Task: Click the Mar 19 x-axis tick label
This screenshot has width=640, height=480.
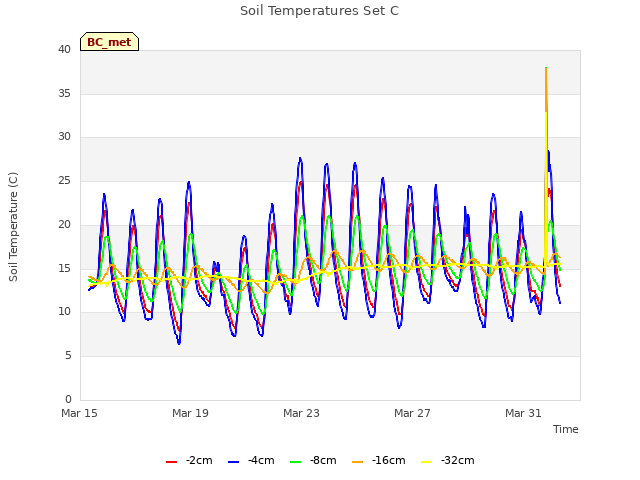Action: (x=190, y=413)
